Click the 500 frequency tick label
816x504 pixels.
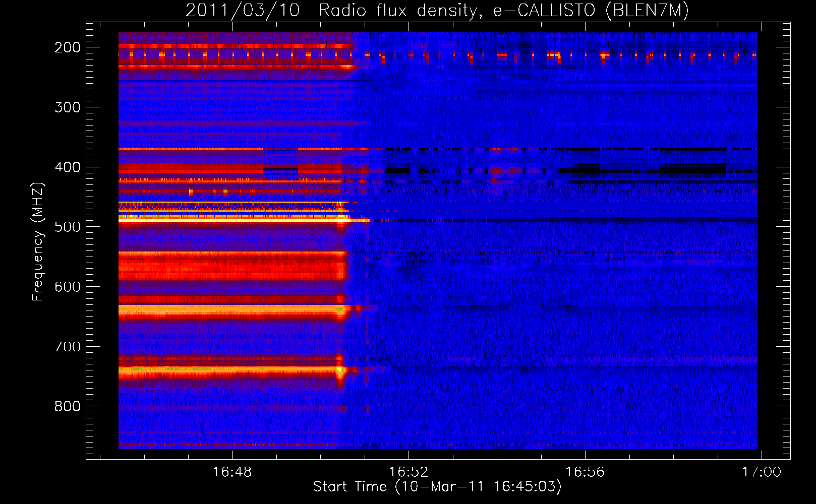click(68, 227)
